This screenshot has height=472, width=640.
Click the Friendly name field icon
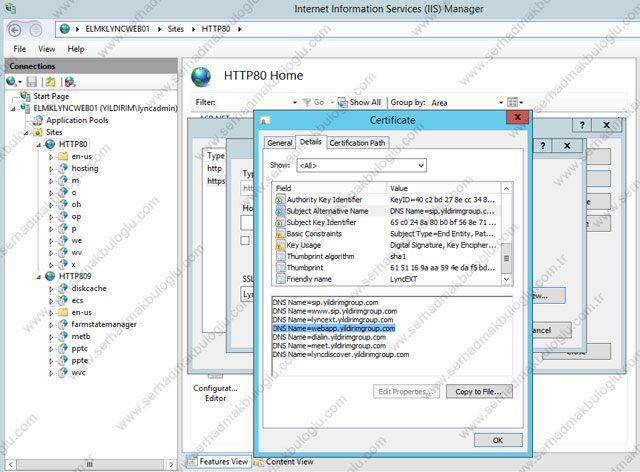pos(280,279)
